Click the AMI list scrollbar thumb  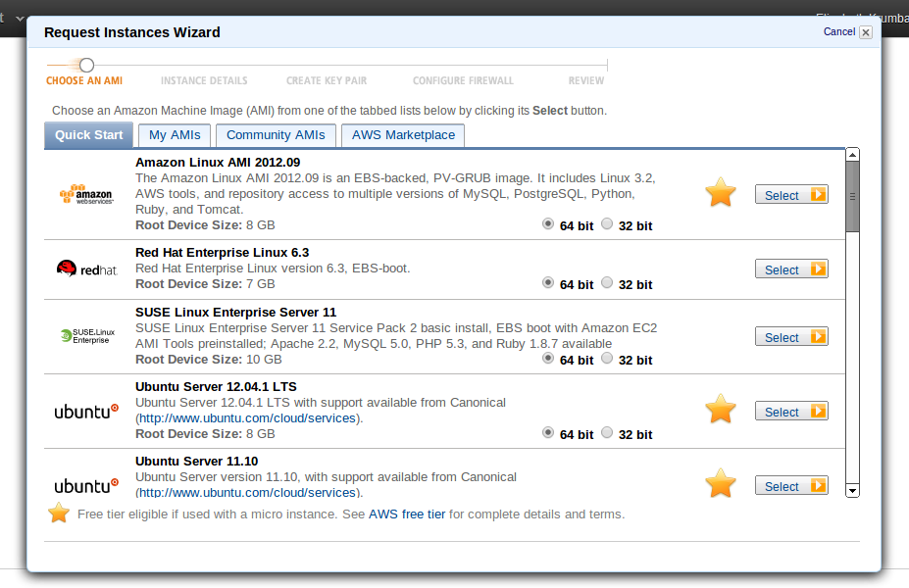852,196
